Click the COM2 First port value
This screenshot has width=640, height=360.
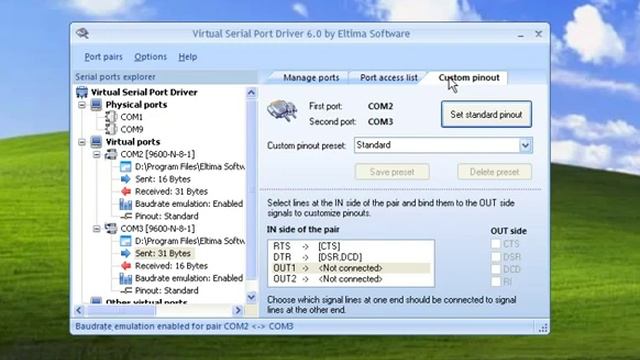point(380,107)
